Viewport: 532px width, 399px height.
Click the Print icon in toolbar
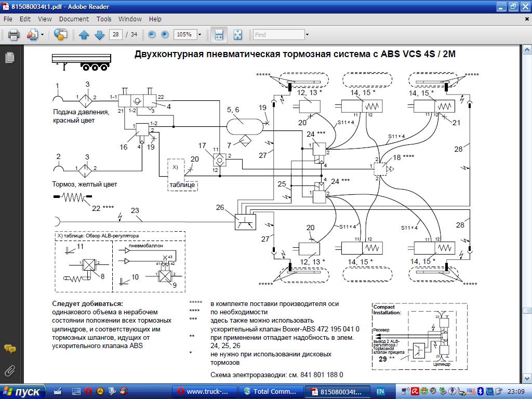point(14,35)
